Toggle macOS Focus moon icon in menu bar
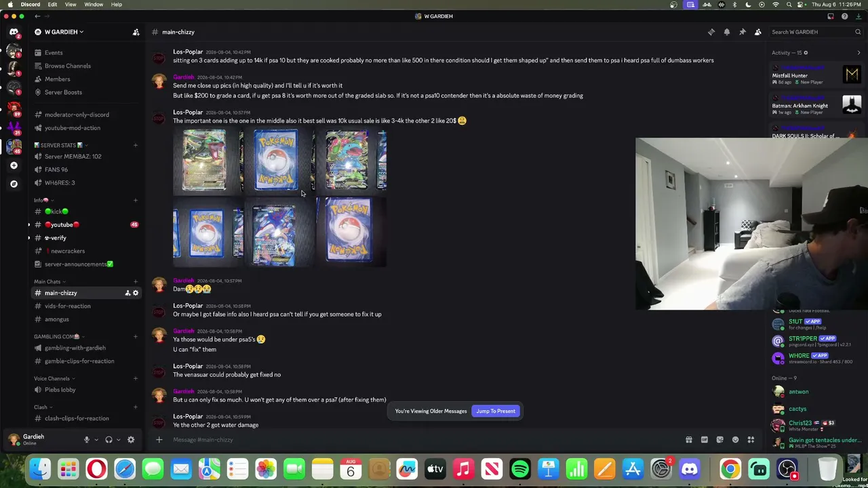868x488 pixels. (748, 5)
